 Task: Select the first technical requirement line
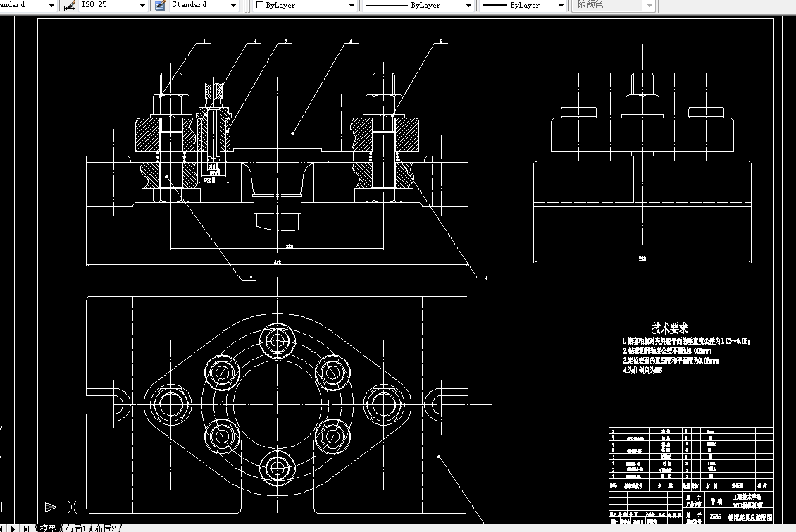686,341
